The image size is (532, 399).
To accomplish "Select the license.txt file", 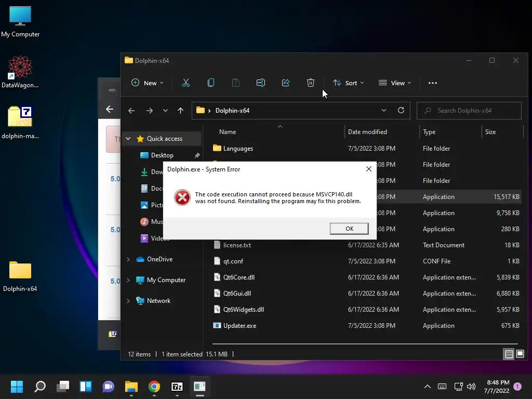I will coord(237,245).
